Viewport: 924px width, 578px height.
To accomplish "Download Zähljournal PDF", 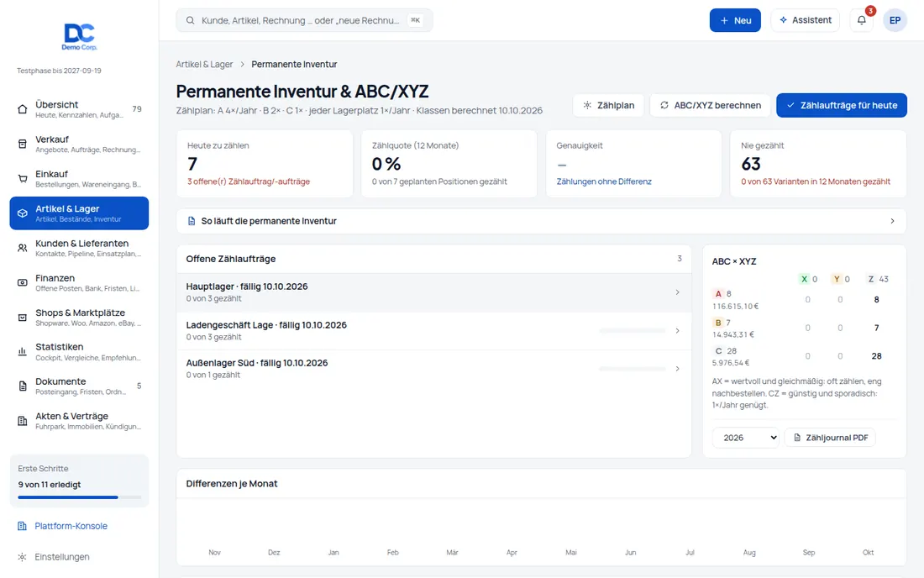I will click(x=830, y=438).
